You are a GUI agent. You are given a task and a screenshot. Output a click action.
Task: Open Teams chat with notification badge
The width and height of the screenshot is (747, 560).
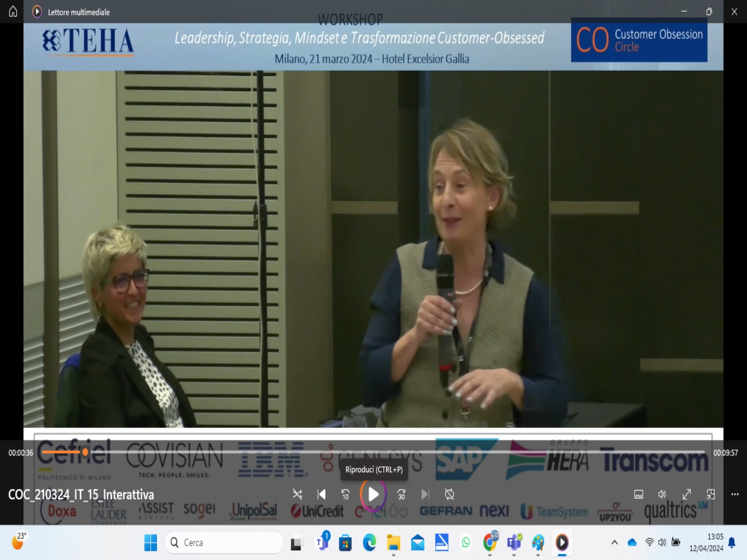pos(322,542)
